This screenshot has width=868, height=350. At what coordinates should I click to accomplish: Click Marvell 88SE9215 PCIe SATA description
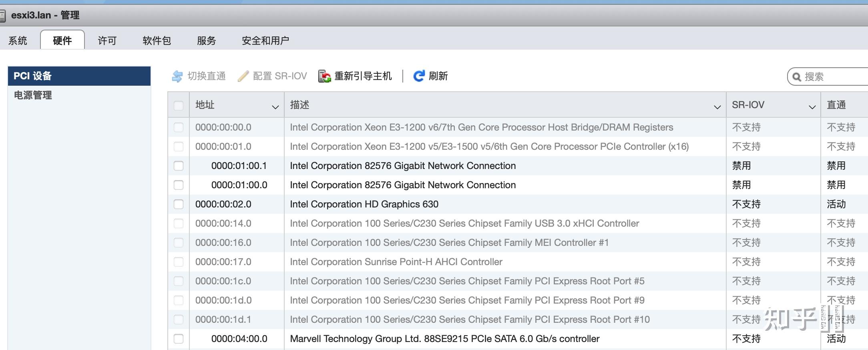(x=445, y=339)
